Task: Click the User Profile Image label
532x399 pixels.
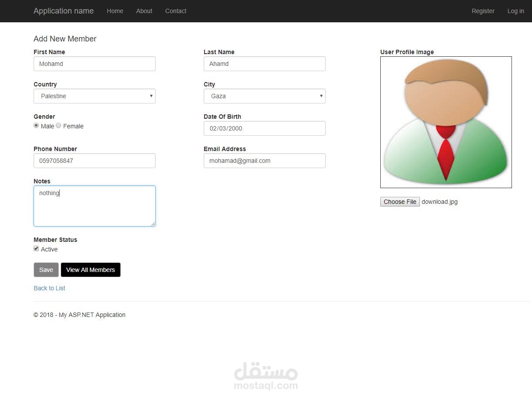Action: point(407,52)
